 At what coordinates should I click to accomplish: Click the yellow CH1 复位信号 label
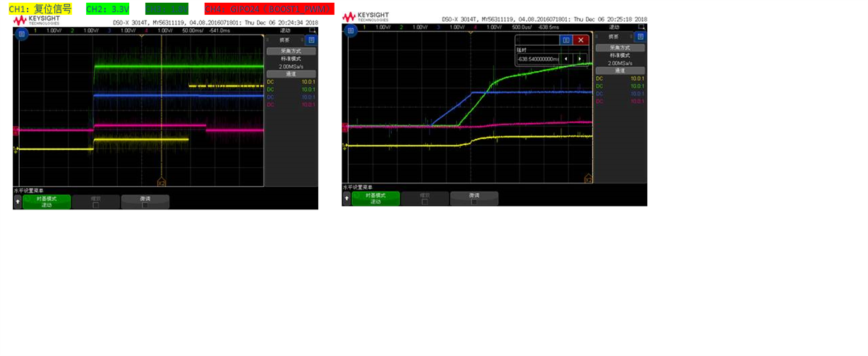(40, 9)
